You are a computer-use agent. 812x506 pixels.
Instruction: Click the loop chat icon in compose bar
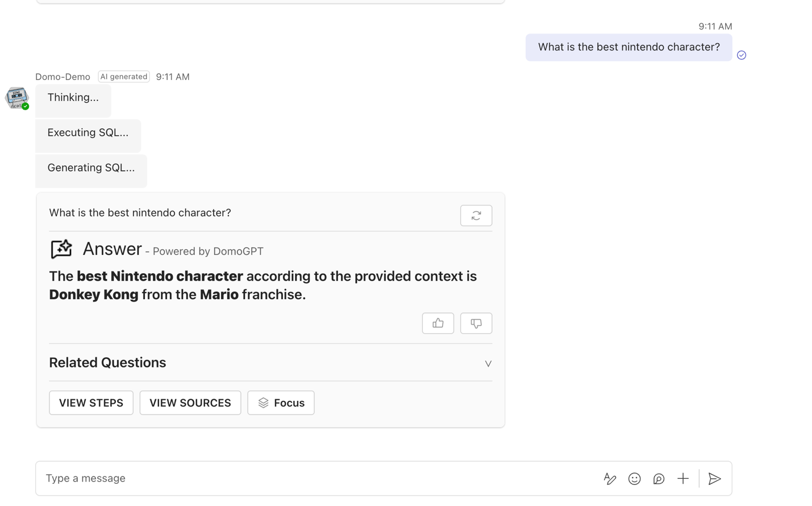coord(659,479)
